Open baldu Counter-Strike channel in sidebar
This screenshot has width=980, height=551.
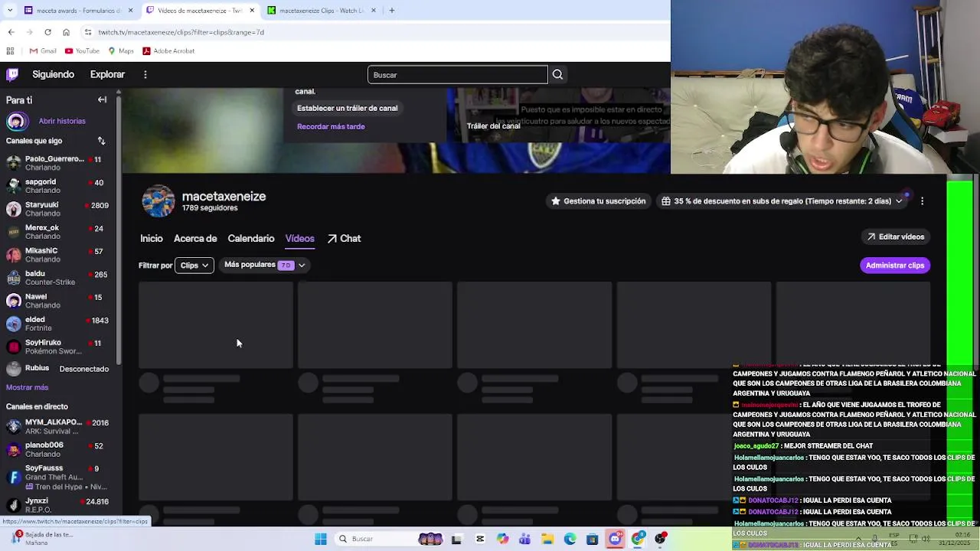coord(57,278)
